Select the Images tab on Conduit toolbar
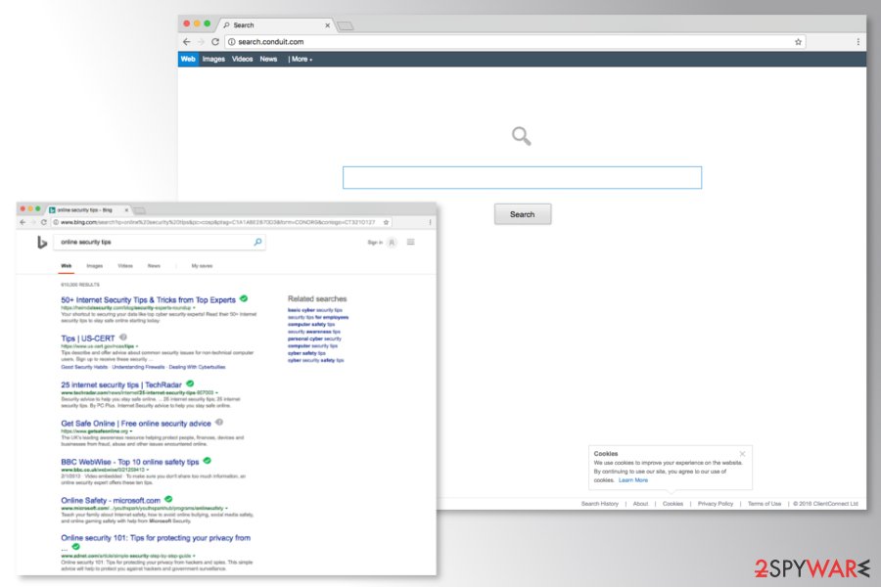 click(x=213, y=59)
